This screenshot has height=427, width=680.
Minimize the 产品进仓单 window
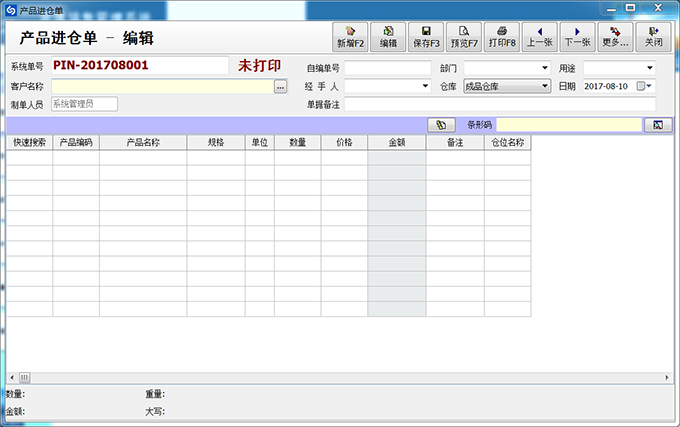[611, 9]
